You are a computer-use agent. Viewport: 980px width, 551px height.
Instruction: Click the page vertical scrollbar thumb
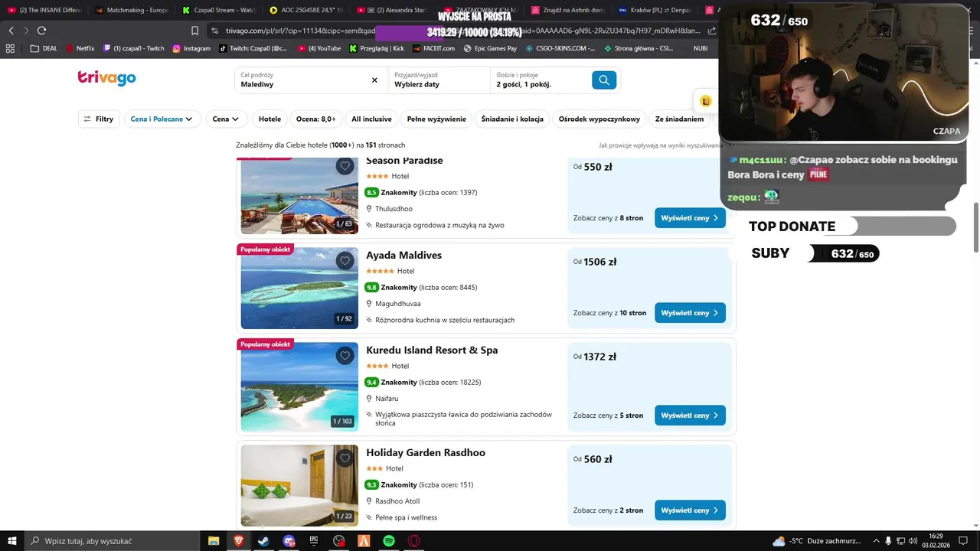click(x=975, y=227)
